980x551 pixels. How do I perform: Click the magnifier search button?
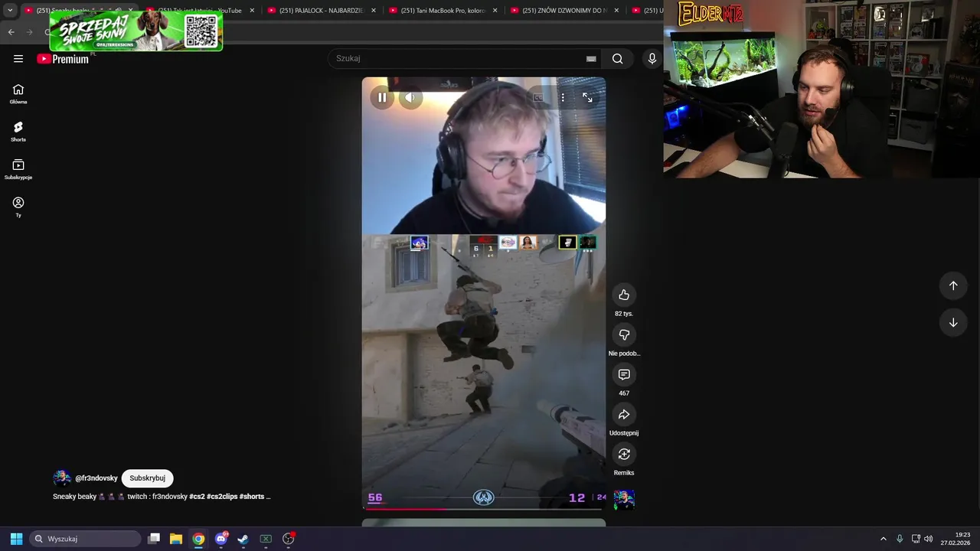[618, 59]
